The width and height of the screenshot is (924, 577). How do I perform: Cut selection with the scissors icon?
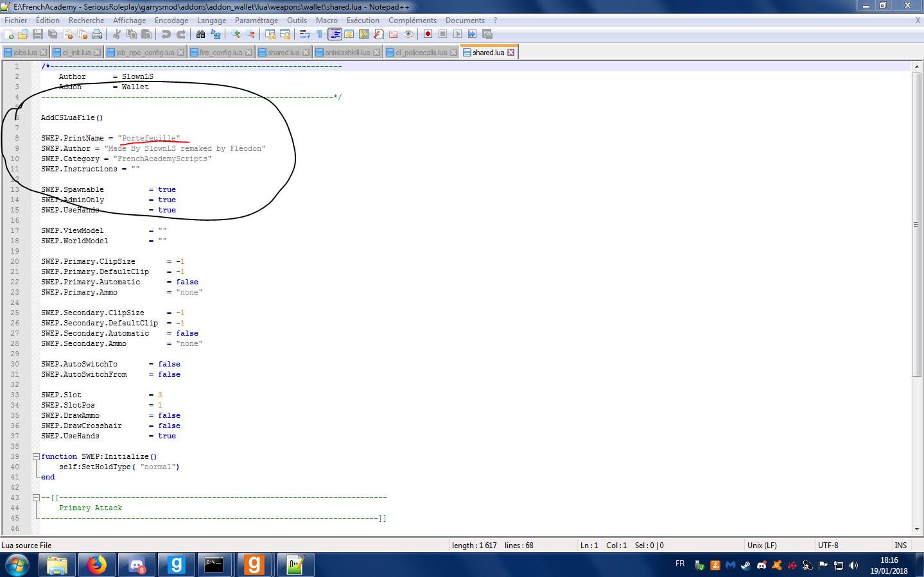(117, 34)
